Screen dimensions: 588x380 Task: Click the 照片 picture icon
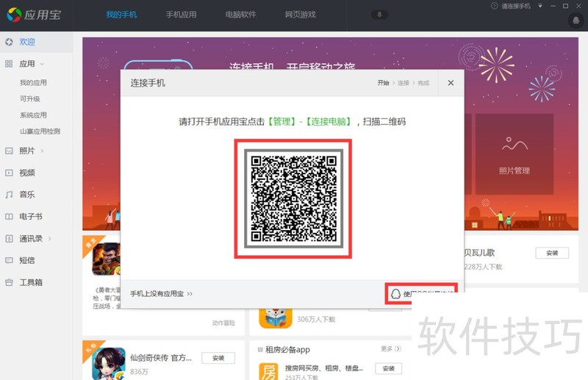[x=9, y=151]
